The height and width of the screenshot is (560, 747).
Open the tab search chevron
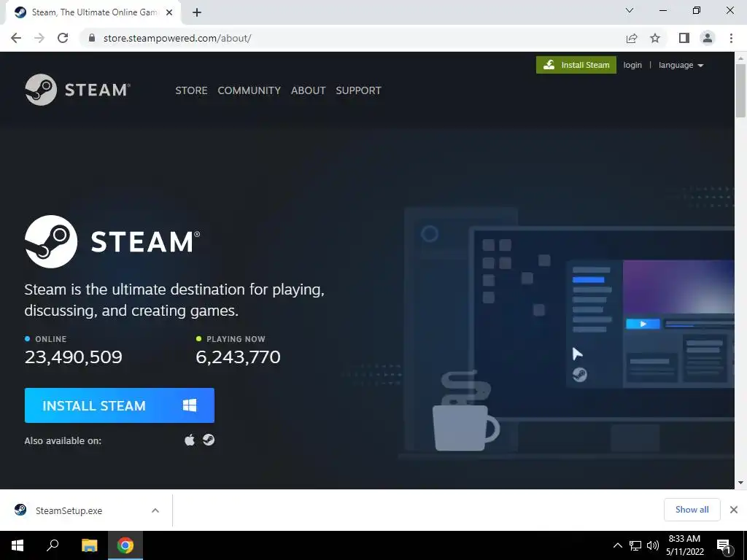pyautogui.click(x=630, y=10)
